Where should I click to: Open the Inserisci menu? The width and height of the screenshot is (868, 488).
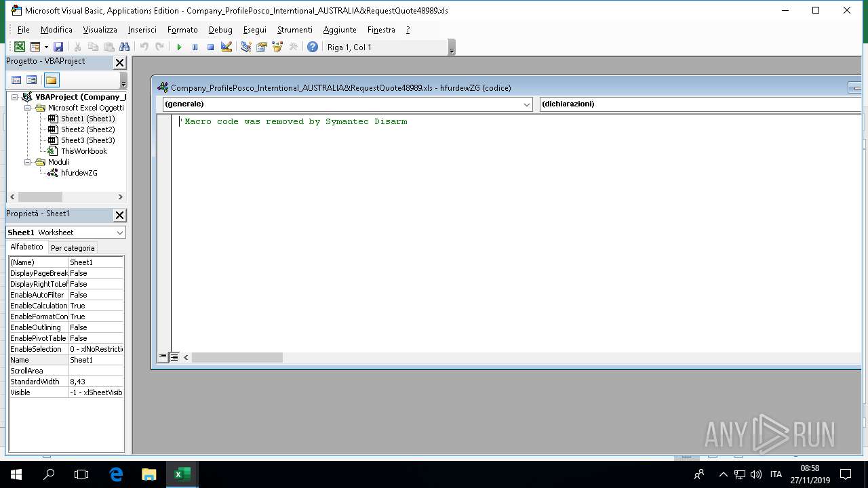point(142,30)
